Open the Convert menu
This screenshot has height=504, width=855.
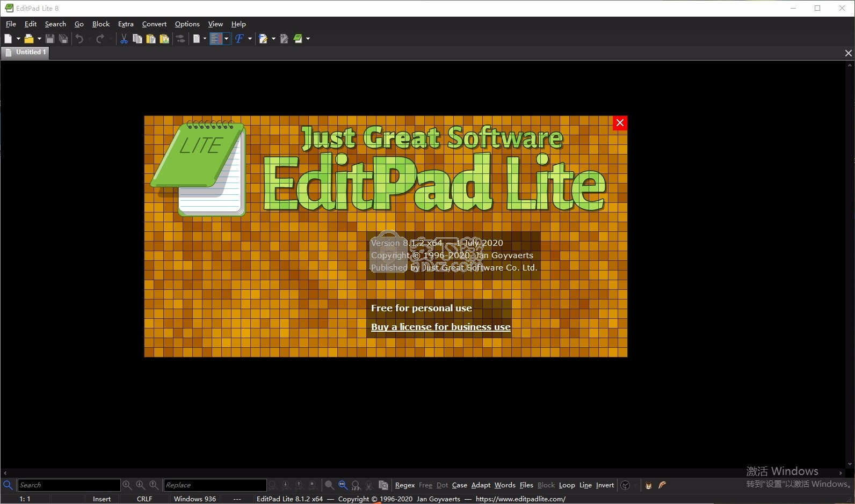click(x=154, y=24)
